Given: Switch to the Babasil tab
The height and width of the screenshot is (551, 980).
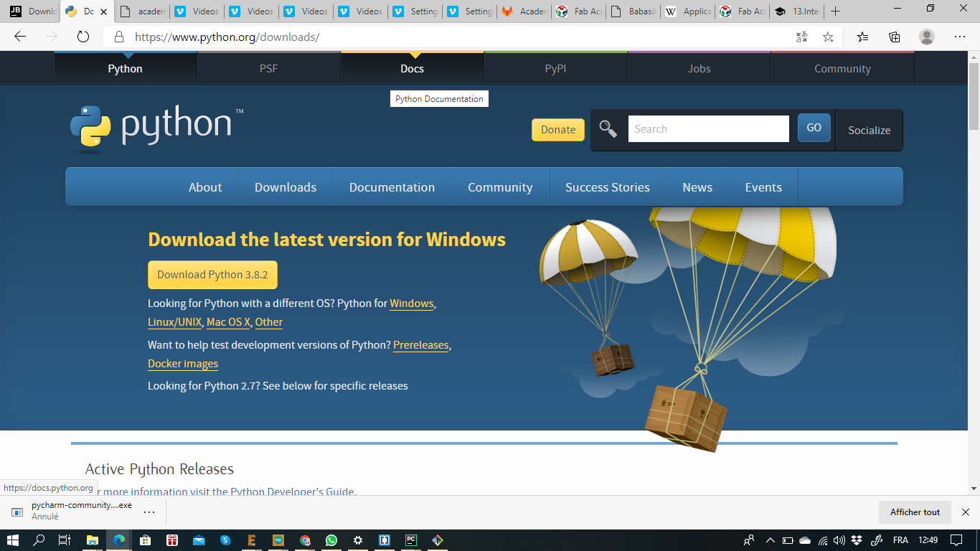Looking at the screenshot, I should pyautogui.click(x=633, y=11).
